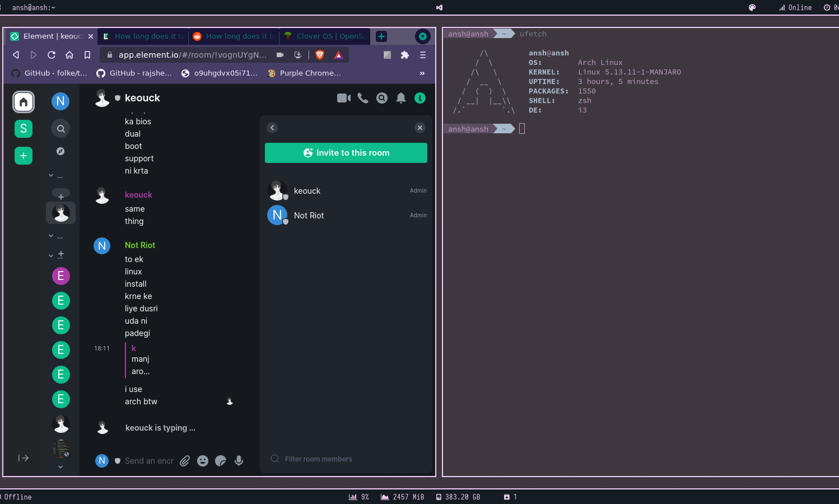The width and height of the screenshot is (839, 504).
Task: Focus the Filter room members field
Action: tap(318, 459)
